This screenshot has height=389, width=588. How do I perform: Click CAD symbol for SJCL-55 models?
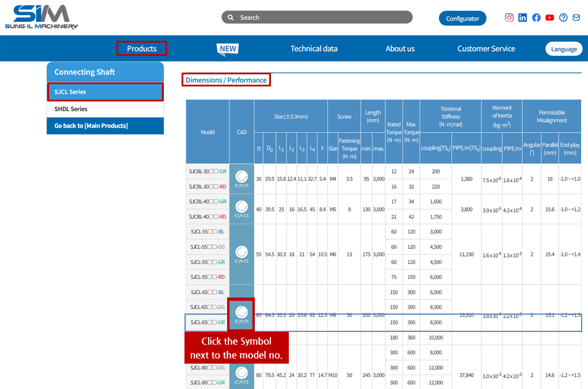242,254
